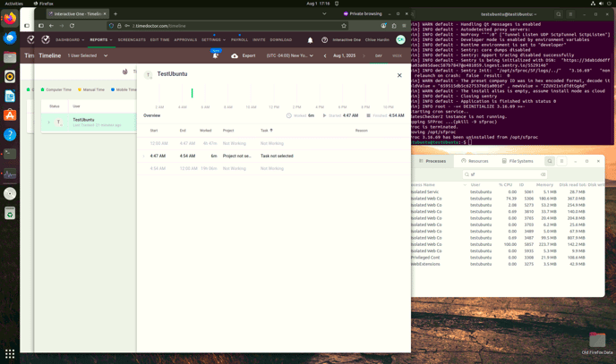Open the Activities overview
Viewport: 616px width, 364px height.
[14, 4]
